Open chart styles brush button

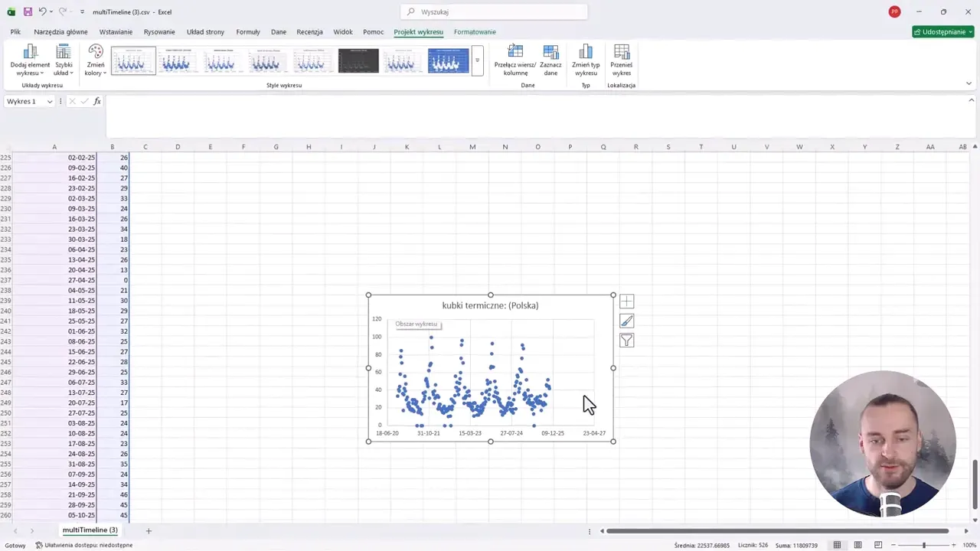626,321
